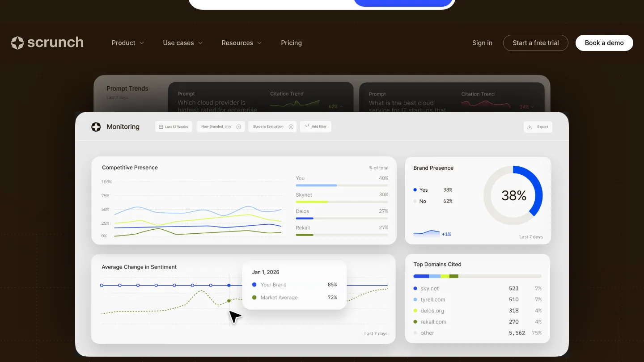This screenshot has width=644, height=362.
Task: Click the highlighted data point on Your Brand line
Action: pos(229,285)
